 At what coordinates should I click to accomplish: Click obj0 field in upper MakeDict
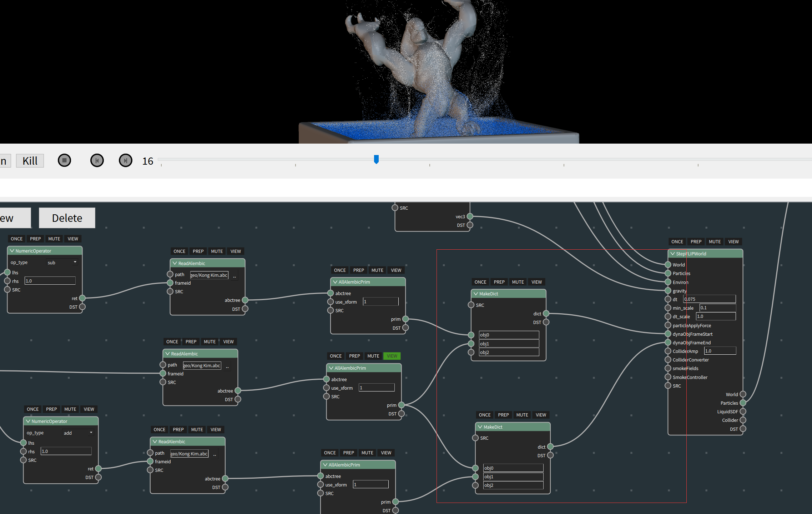point(509,335)
